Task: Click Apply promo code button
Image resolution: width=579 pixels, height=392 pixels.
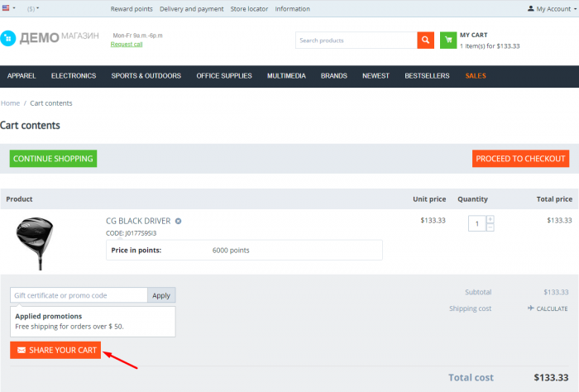Action: click(161, 295)
